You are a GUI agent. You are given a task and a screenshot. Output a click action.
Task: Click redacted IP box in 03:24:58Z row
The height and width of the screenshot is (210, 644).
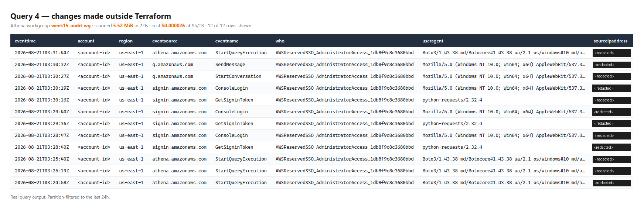(x=611, y=183)
